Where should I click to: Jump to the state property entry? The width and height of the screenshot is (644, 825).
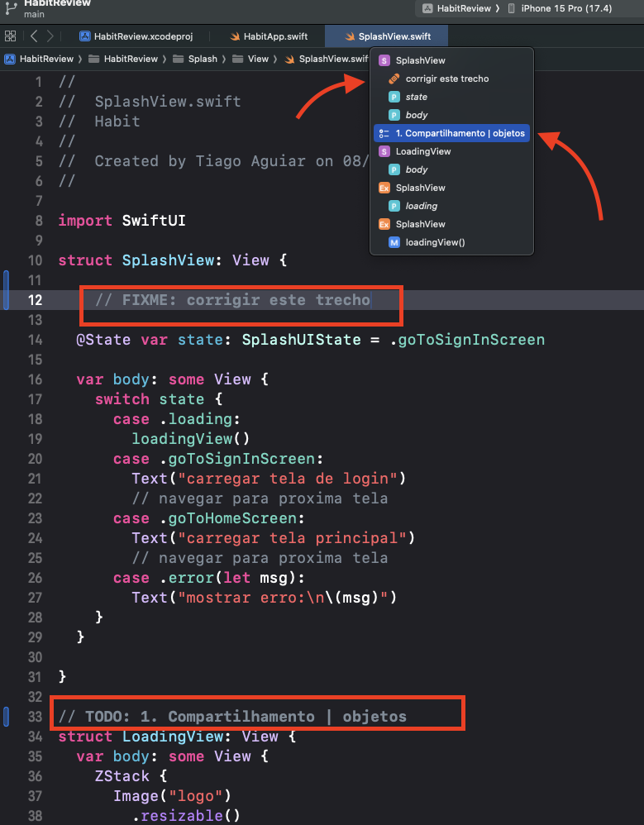coord(452,97)
